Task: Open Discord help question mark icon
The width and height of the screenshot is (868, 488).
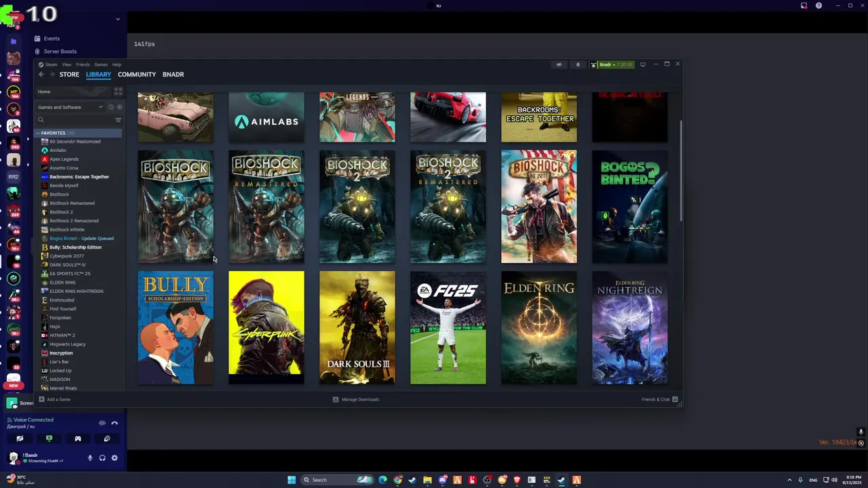Action: 818,5
